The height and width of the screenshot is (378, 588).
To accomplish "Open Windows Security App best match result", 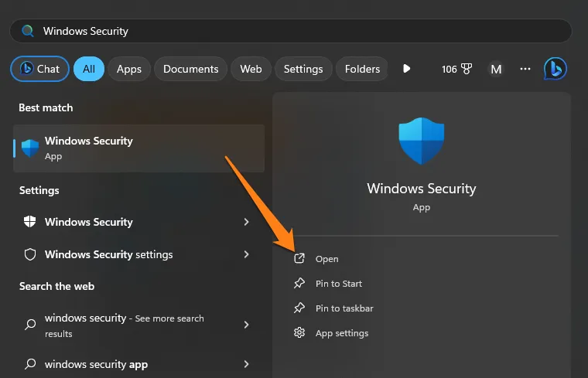I will point(138,148).
